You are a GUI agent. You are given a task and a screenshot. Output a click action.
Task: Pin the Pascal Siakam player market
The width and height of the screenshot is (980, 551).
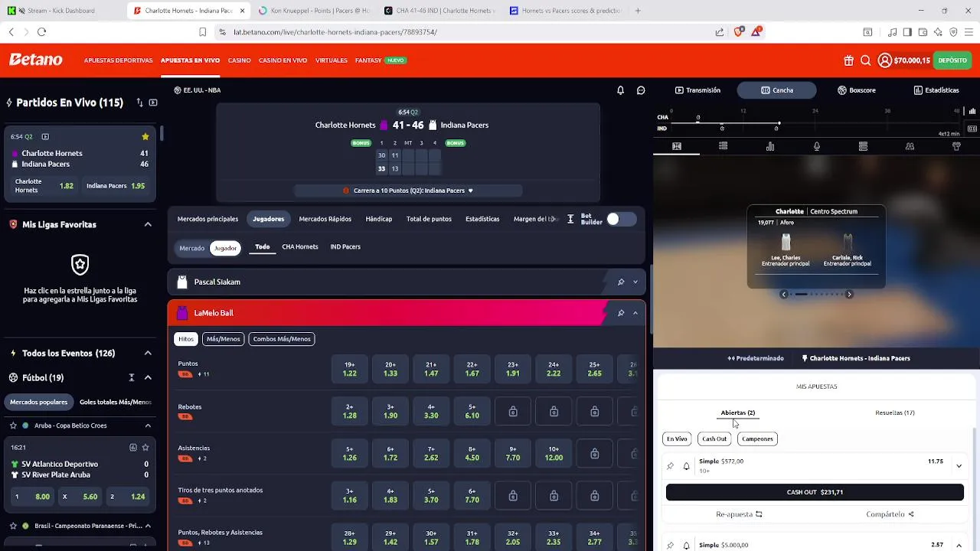tap(621, 282)
